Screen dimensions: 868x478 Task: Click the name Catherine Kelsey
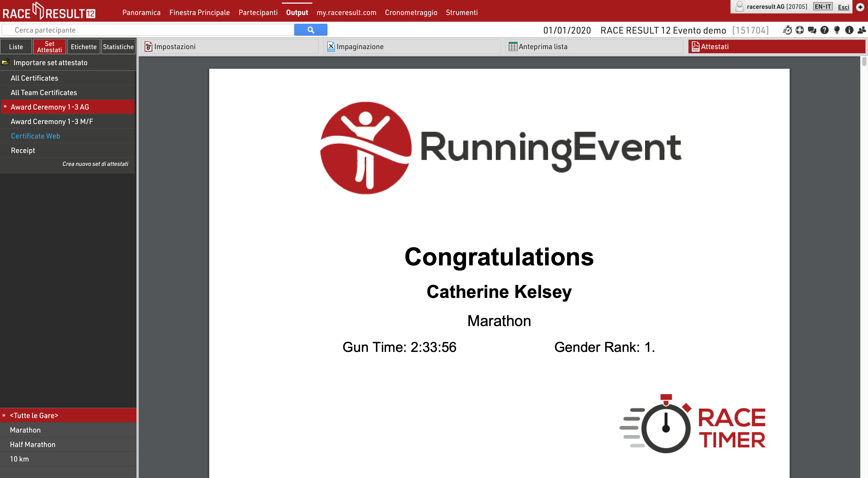[x=499, y=291]
